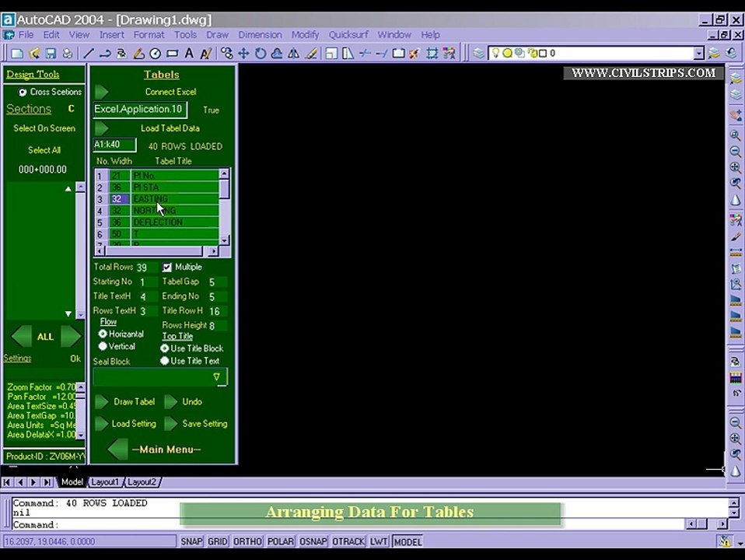Screen dimensions: 745x560
Task: Click the green left arrow beside Main Menu
Action: [117, 450]
